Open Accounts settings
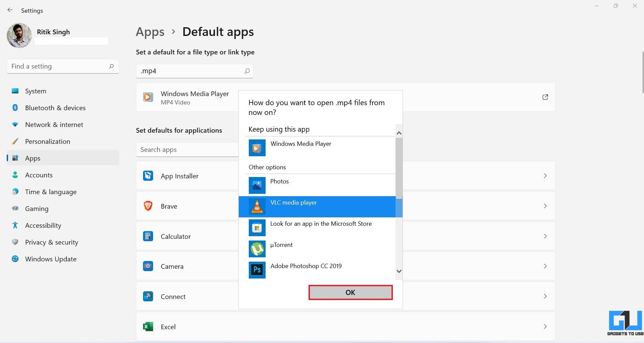The width and height of the screenshot is (644, 343). tap(63, 175)
